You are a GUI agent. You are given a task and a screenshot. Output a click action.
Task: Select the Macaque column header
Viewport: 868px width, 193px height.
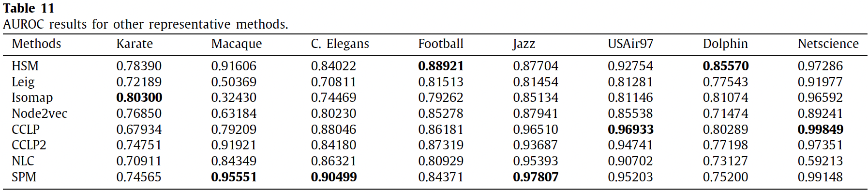click(x=237, y=44)
